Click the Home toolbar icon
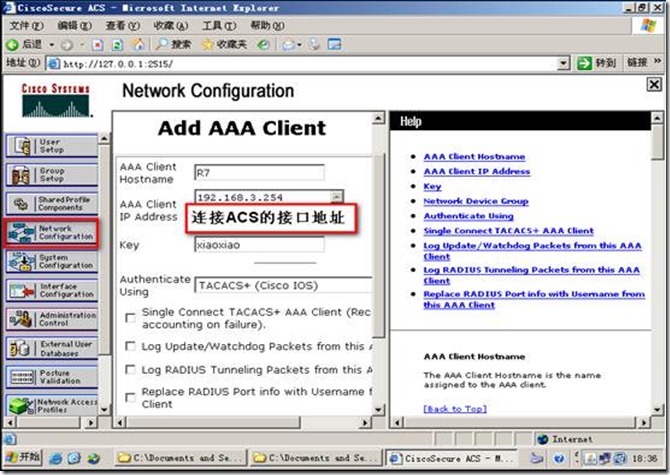670x475 pixels. click(138, 44)
